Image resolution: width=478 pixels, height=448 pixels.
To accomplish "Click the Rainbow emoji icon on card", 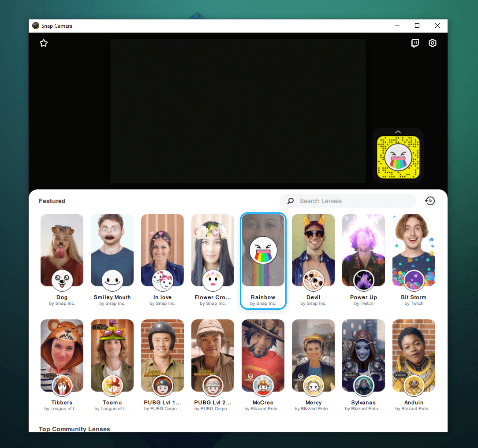I will [x=263, y=250].
